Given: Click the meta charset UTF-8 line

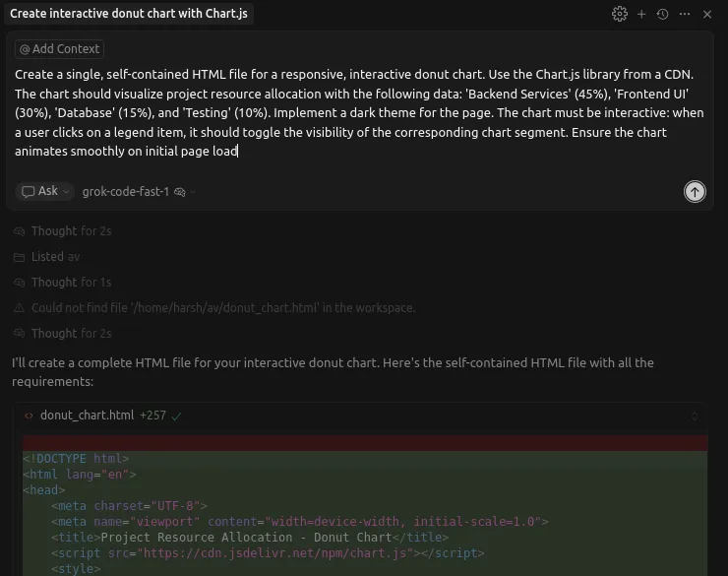Looking at the screenshot, I should pyautogui.click(x=129, y=505).
